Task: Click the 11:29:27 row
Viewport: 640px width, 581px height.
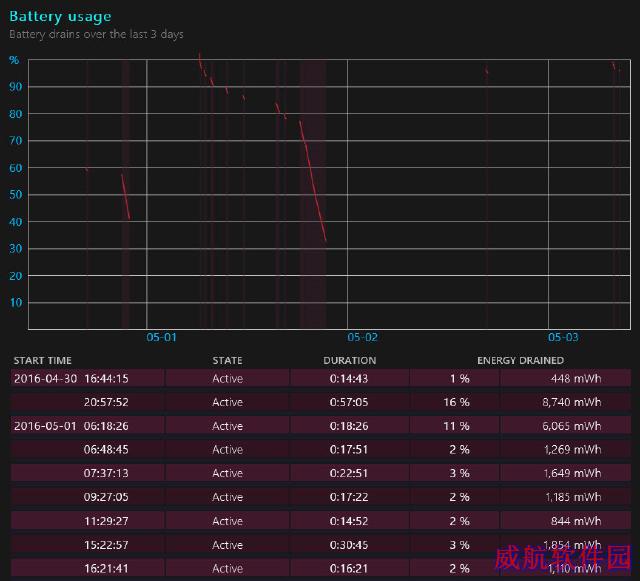Action: tap(321, 521)
